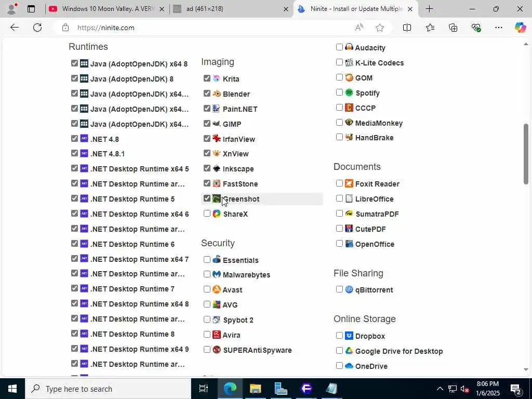Open the browser profile icon
Screen dimensions: 532x399
click(x=11, y=9)
